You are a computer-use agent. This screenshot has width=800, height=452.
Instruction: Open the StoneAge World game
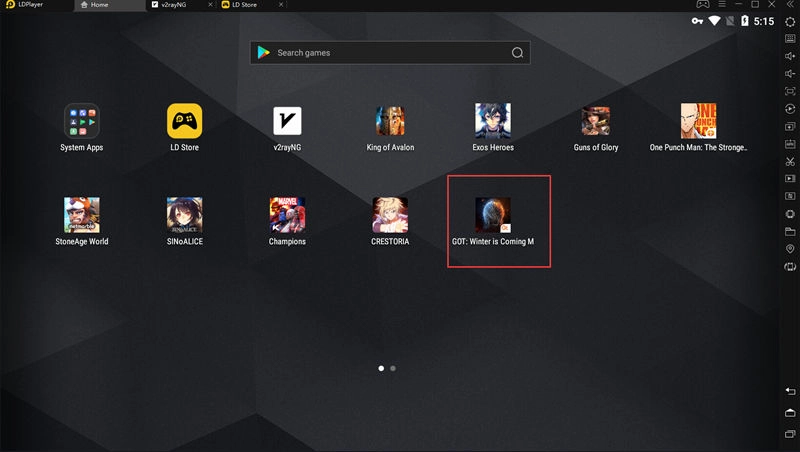pyautogui.click(x=81, y=215)
